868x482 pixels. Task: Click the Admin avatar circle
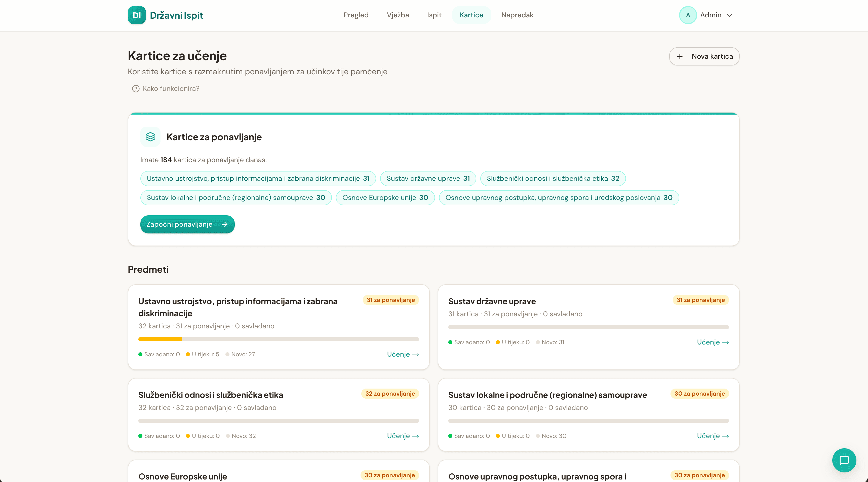[688, 15]
